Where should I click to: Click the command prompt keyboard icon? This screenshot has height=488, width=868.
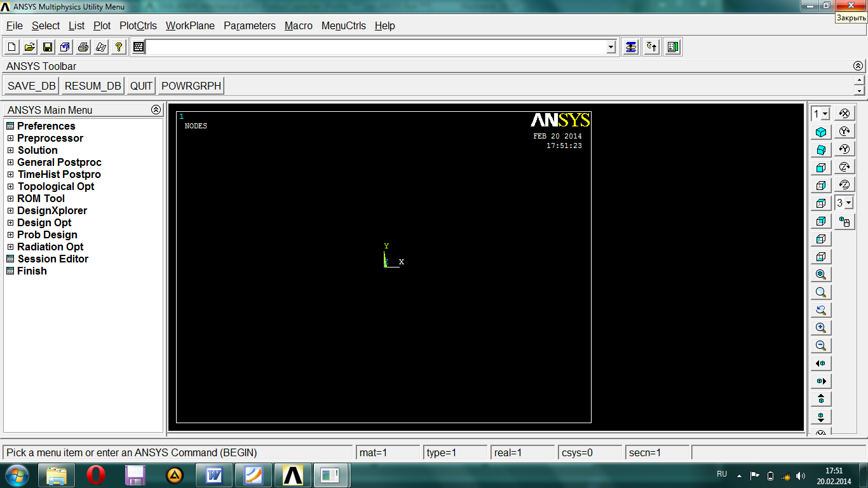[x=139, y=47]
